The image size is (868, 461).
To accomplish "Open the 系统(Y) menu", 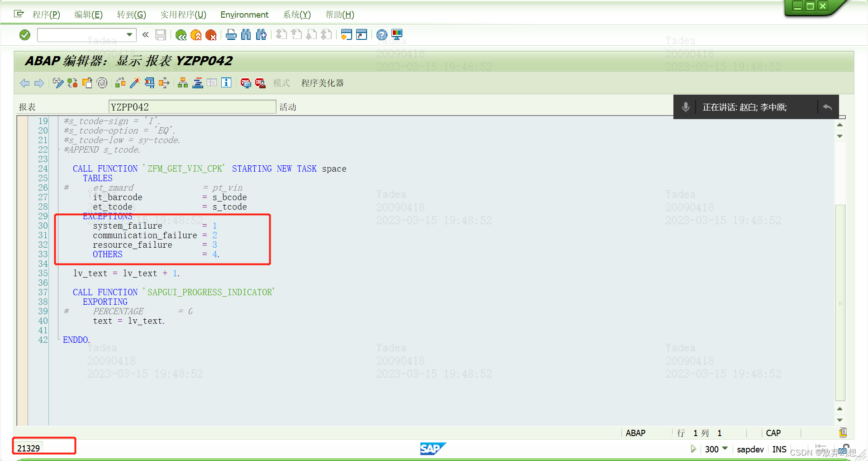I will click(x=297, y=14).
